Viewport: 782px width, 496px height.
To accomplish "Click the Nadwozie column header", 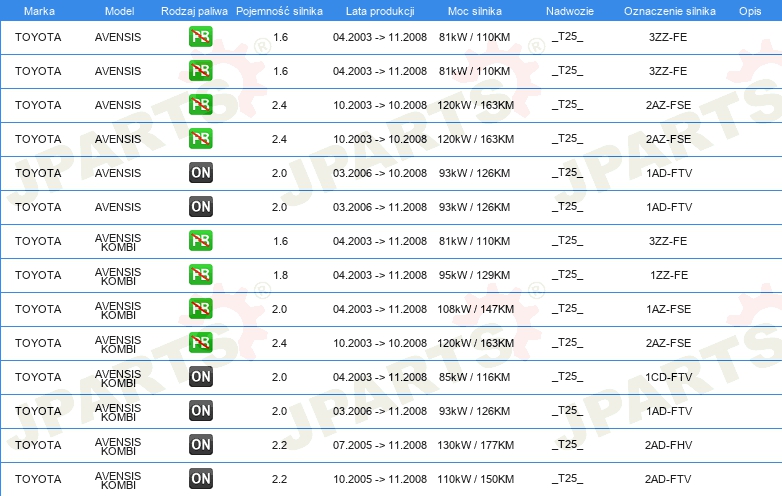I will point(570,11).
